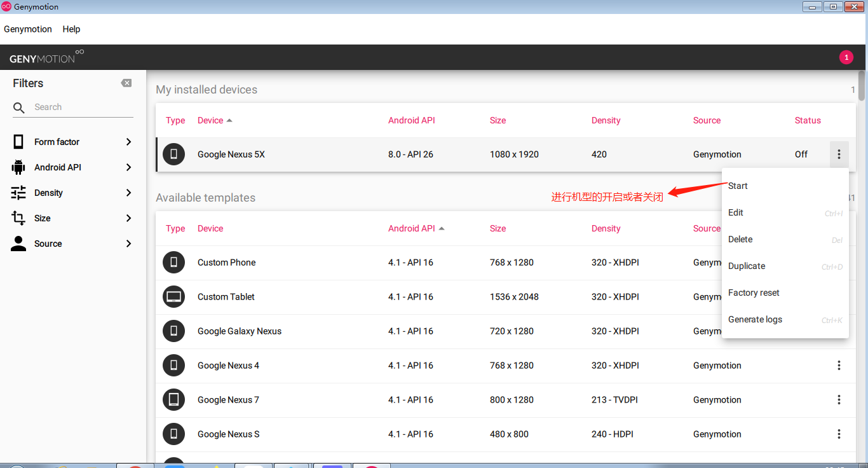
Task: Clear filters with the backspace icon
Action: (126, 83)
